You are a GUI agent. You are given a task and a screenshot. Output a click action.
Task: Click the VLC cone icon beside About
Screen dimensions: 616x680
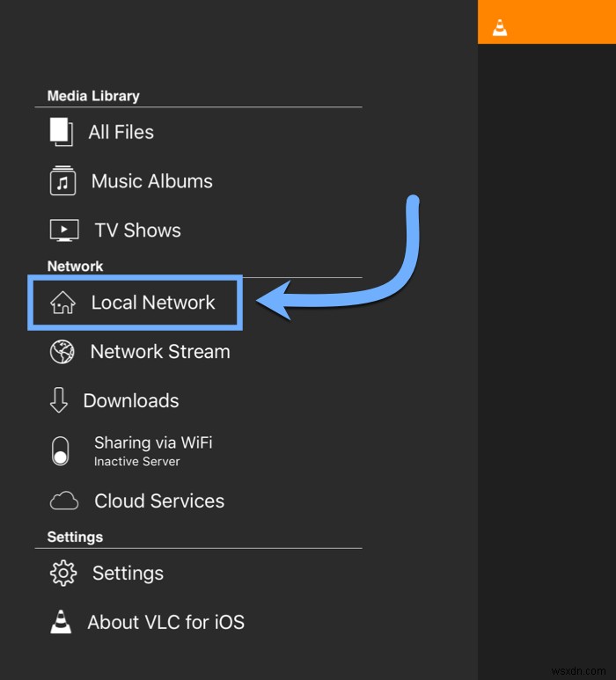pyautogui.click(x=61, y=622)
